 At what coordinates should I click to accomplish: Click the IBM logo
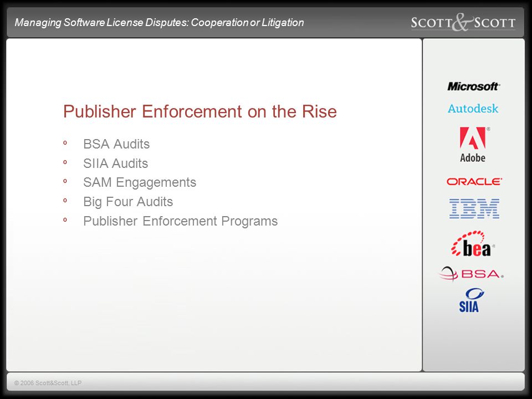click(474, 208)
